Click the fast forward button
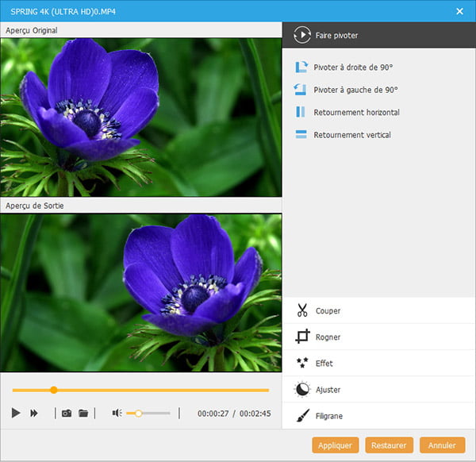Screen dimensions: 476x462 point(34,414)
